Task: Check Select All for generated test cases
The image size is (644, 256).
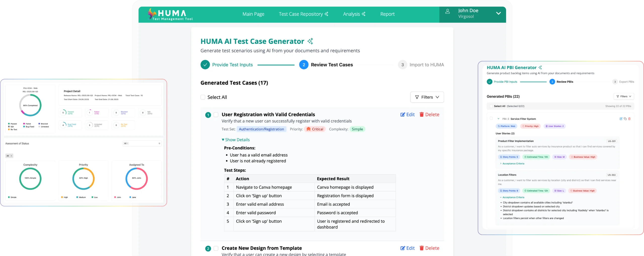Action: 203,97
